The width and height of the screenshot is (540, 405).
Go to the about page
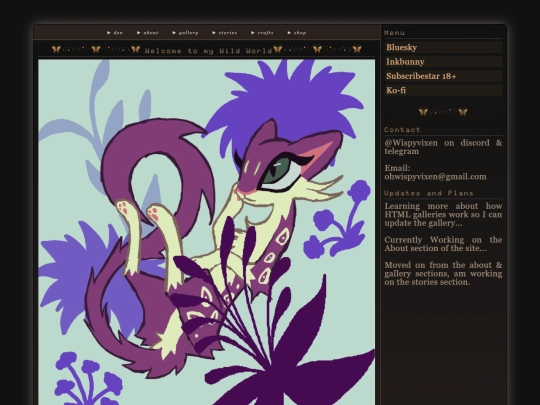click(147, 33)
